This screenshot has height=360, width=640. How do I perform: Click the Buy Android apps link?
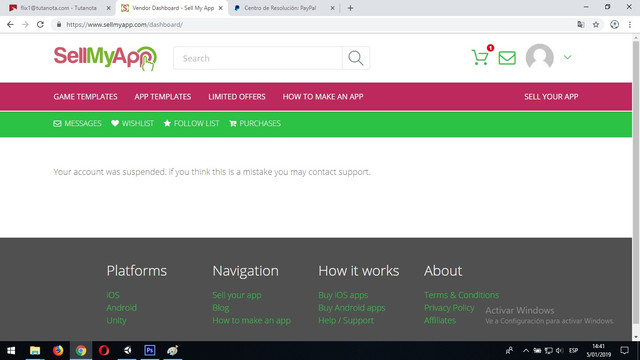coord(352,307)
